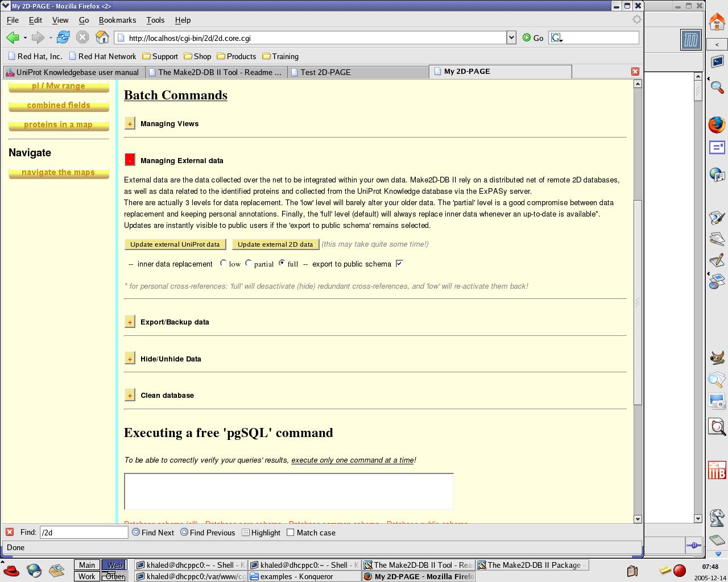This screenshot has width=728, height=582.
Task: Click 'Update external UniProt data' button
Action: pos(175,244)
